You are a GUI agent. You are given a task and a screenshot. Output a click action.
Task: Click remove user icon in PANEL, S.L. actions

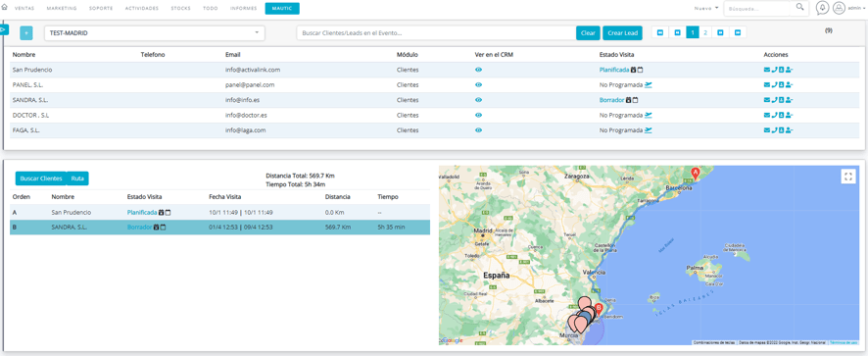[790, 85]
